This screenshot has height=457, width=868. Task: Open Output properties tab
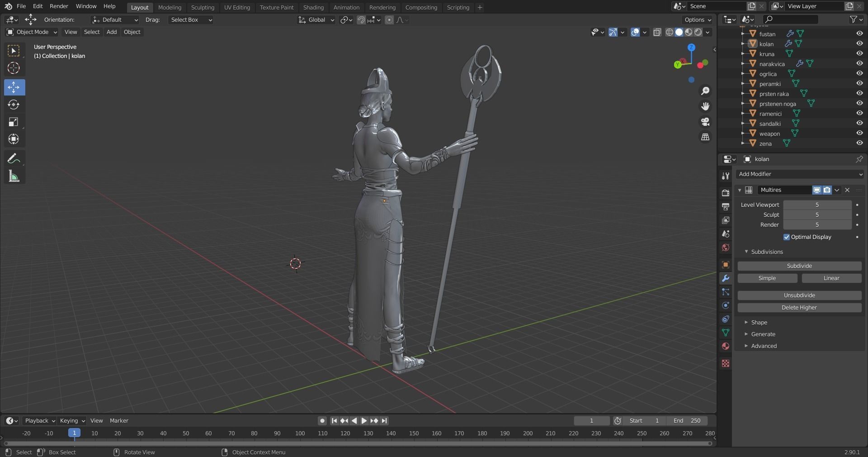726,206
